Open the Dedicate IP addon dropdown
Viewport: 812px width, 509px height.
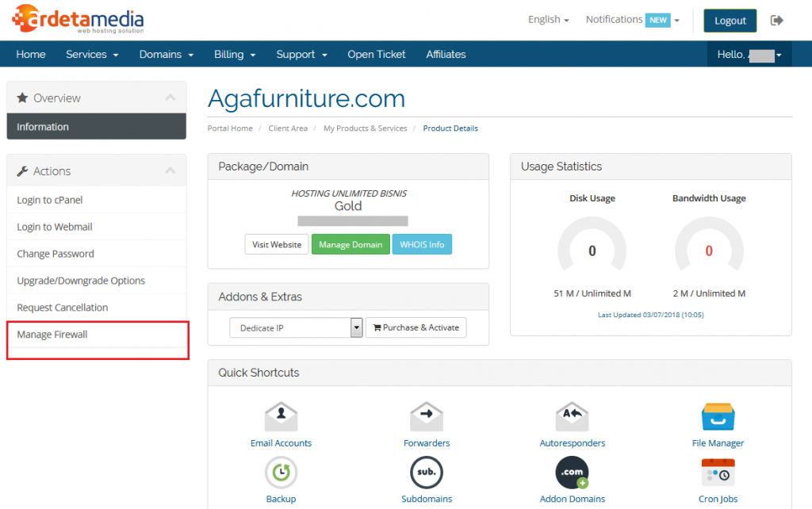coord(296,327)
